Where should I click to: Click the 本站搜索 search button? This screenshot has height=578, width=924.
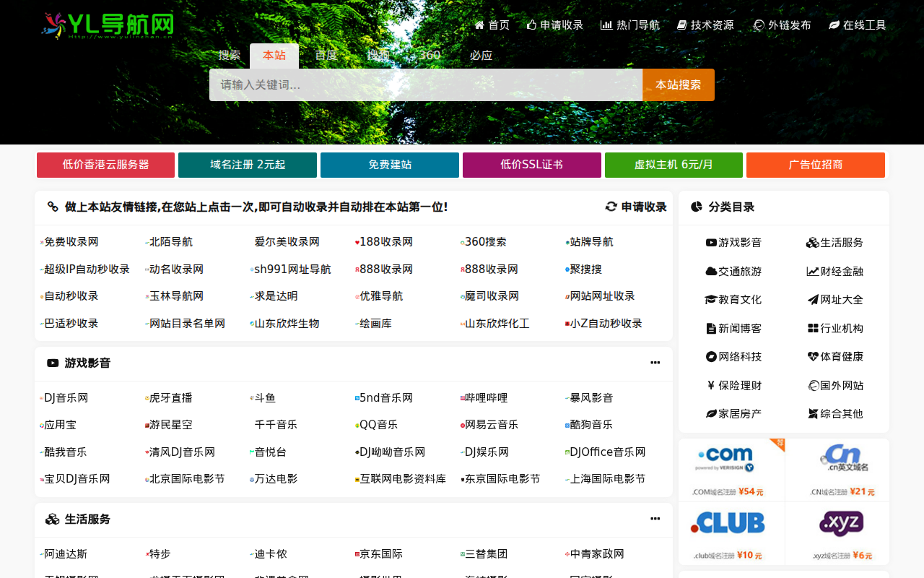pyautogui.click(x=678, y=85)
